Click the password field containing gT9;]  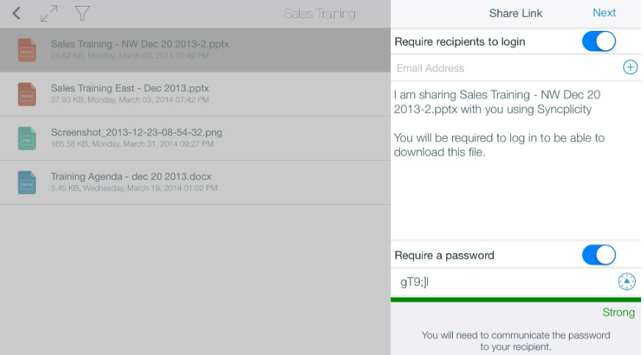[504, 282]
